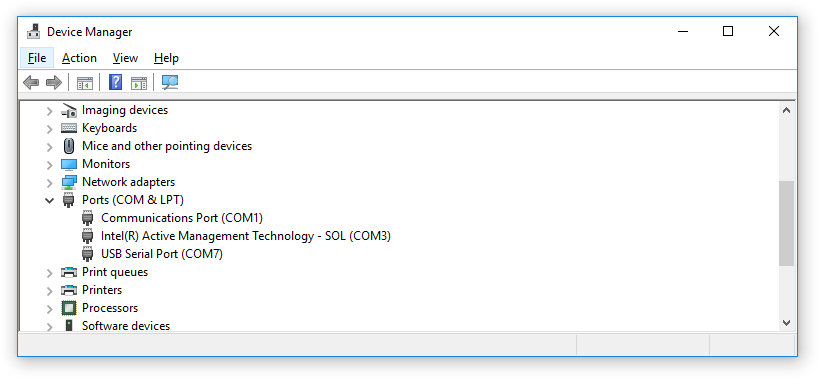Expand the Imaging devices category

click(50, 111)
